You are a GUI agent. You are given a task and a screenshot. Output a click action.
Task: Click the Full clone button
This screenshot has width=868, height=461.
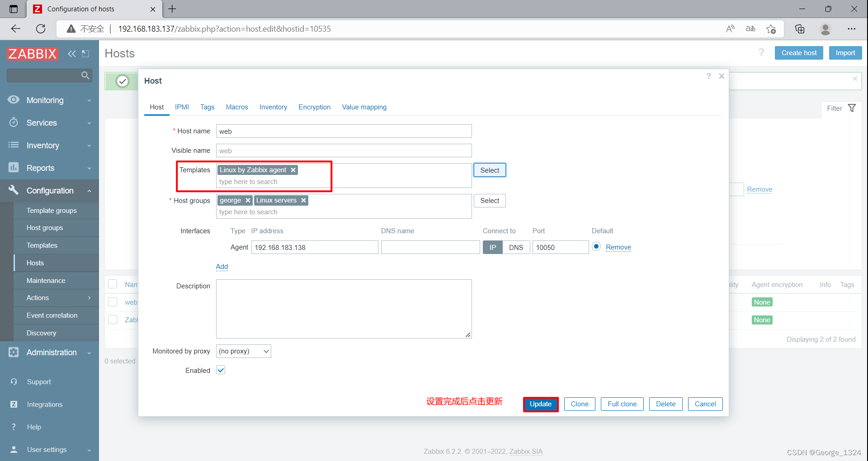(622, 404)
